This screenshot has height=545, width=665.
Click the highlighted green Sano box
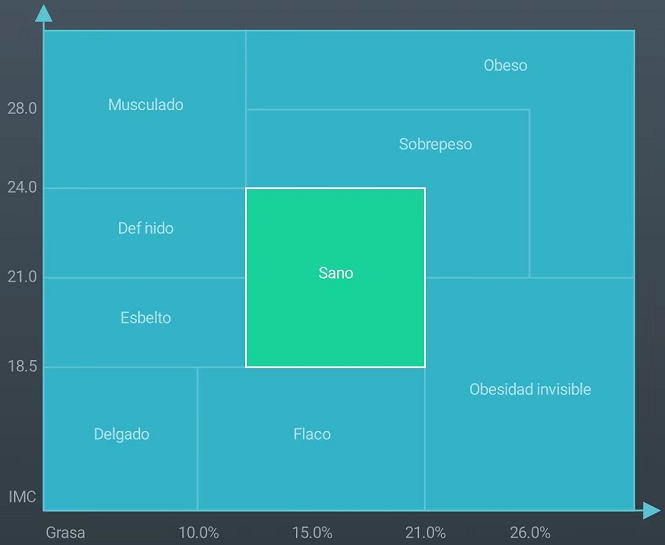pyautogui.click(x=335, y=274)
